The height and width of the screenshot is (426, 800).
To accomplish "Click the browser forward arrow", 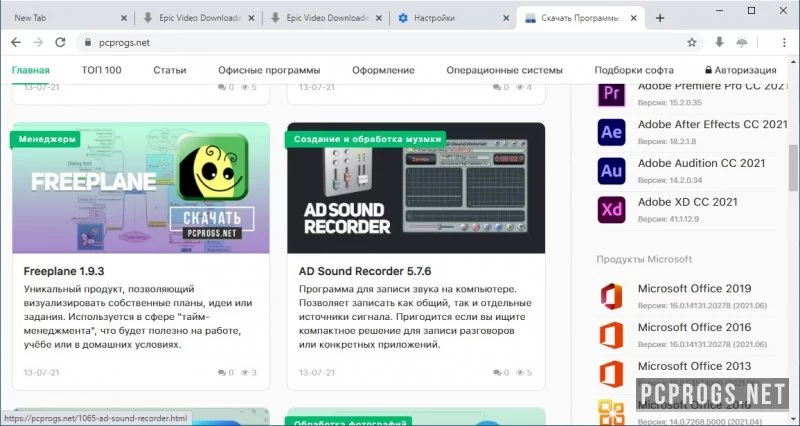I will click(38, 42).
